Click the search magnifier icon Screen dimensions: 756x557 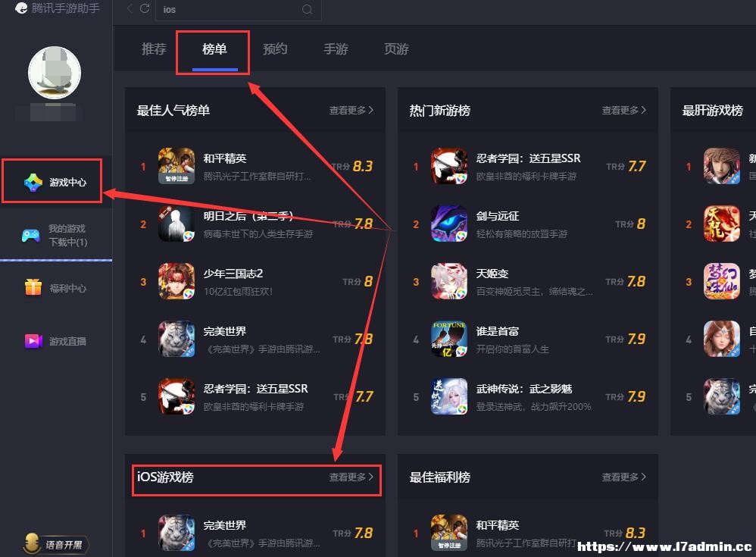(307, 10)
